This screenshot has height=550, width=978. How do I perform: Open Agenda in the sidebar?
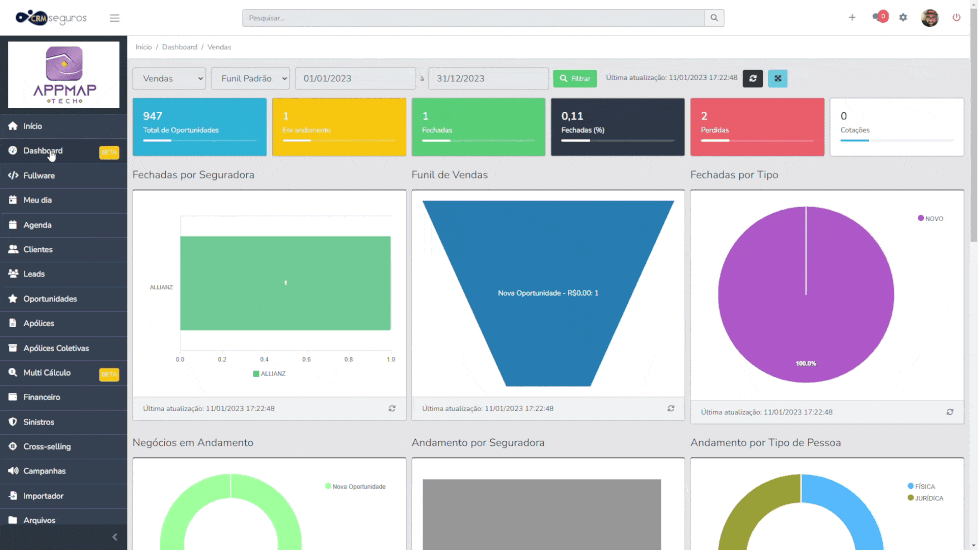pyautogui.click(x=64, y=225)
